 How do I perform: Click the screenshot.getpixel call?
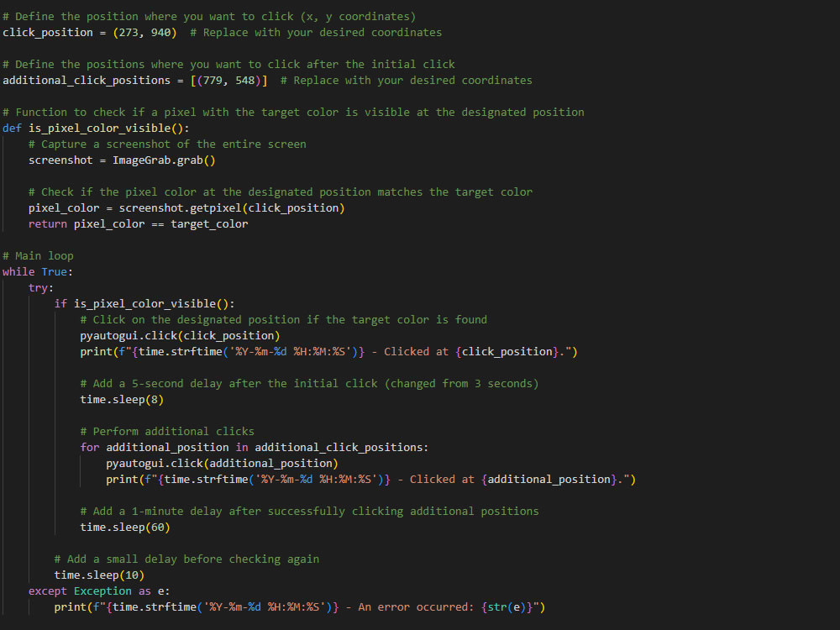coord(172,207)
